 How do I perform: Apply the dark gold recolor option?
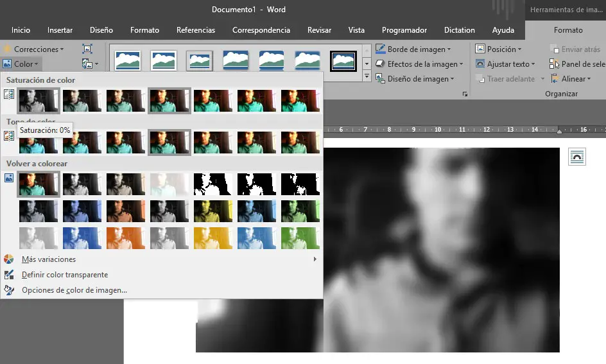click(x=213, y=211)
